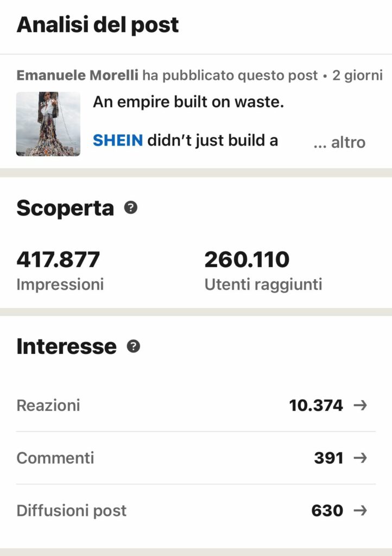Open the help icon next to Interesse
Viewport: 392px width, 556px height.
pyautogui.click(x=133, y=346)
